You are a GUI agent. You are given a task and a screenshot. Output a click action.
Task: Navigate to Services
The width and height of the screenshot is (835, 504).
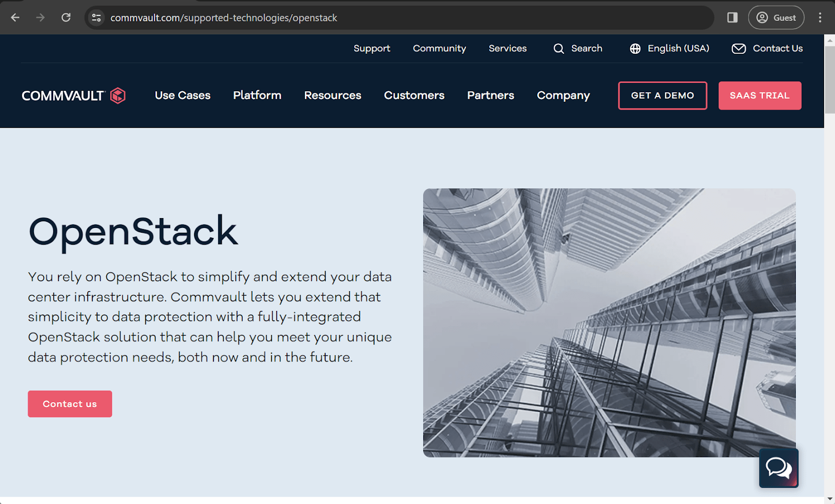point(507,49)
